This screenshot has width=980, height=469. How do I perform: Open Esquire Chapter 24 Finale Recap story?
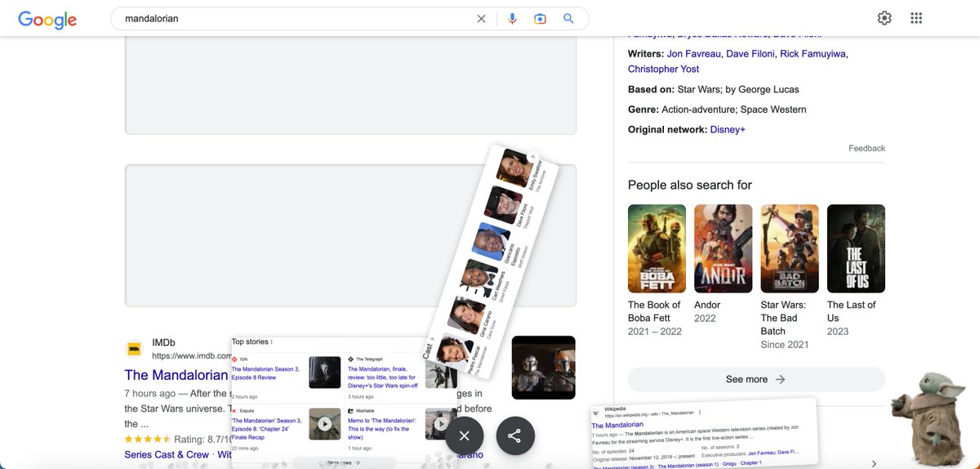(x=266, y=428)
